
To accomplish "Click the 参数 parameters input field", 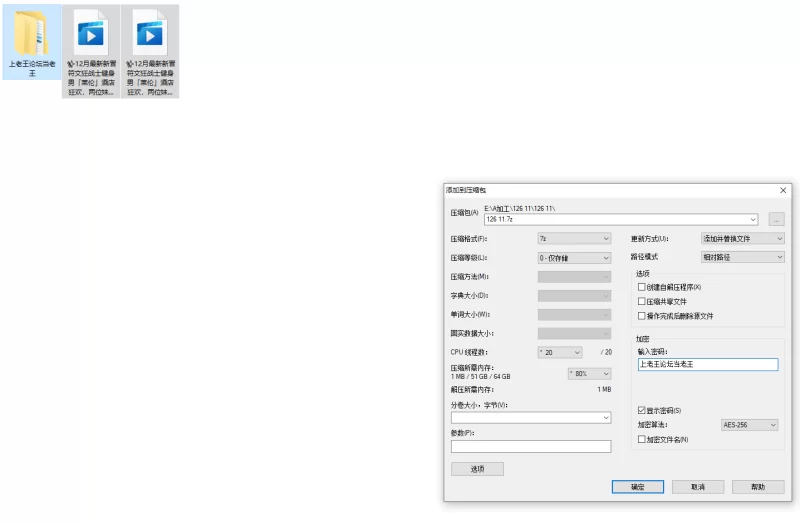I will tap(531, 446).
